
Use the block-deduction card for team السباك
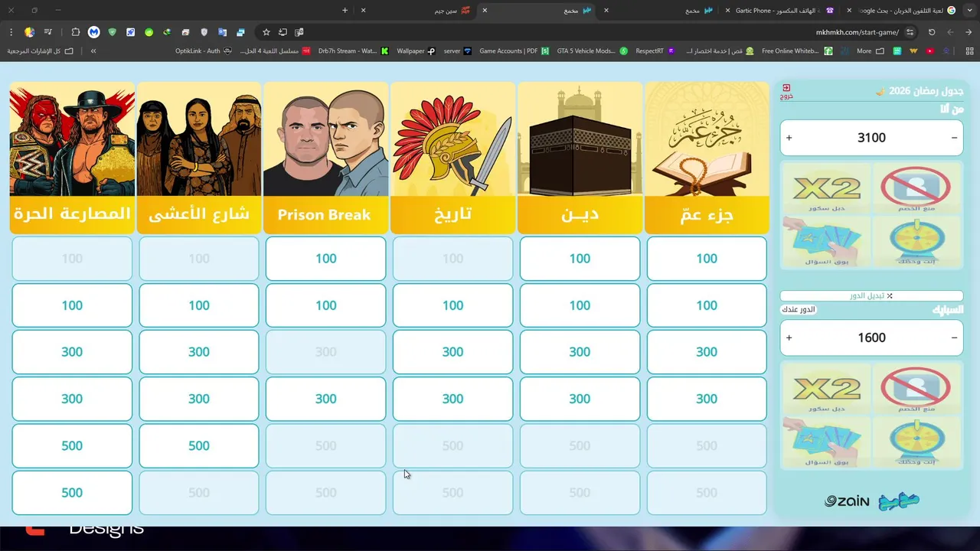pos(916,388)
